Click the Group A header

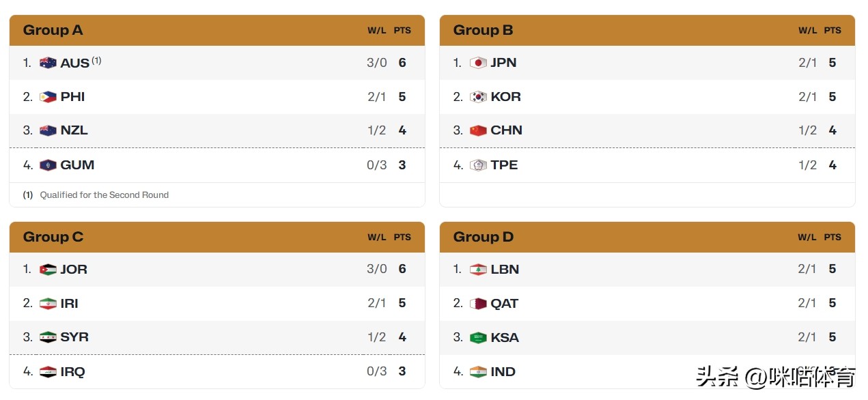click(53, 30)
